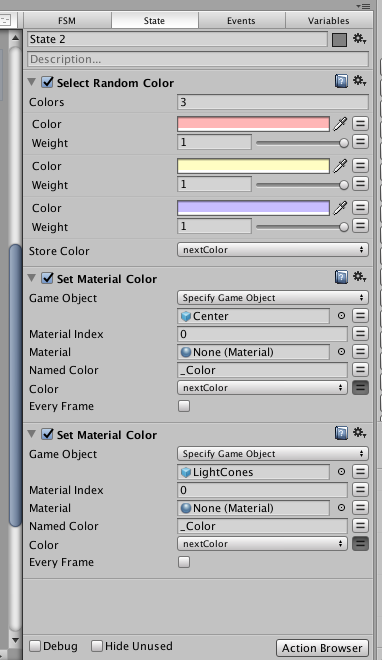Toggle variable button for Center Named Color
382x660 pixels.
(x=360, y=370)
